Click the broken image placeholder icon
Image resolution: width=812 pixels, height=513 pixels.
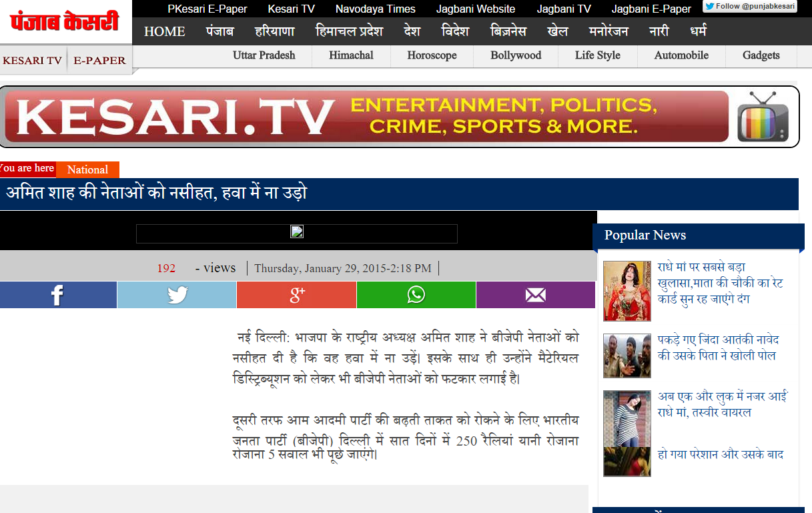297,232
